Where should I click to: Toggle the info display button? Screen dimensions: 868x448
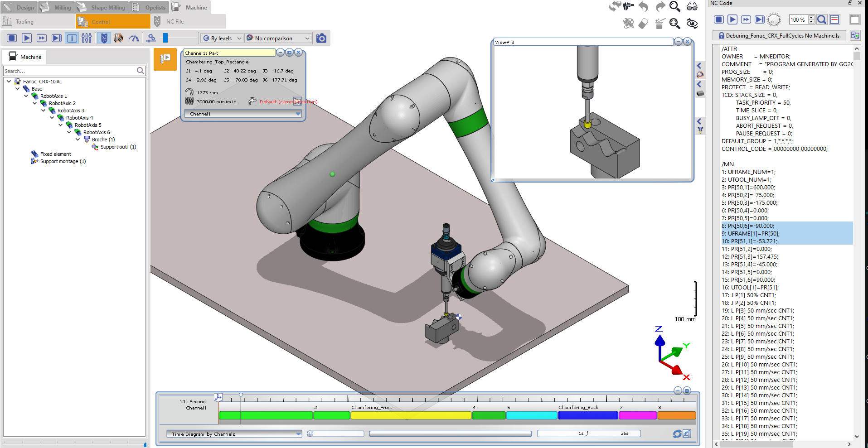pos(72,39)
